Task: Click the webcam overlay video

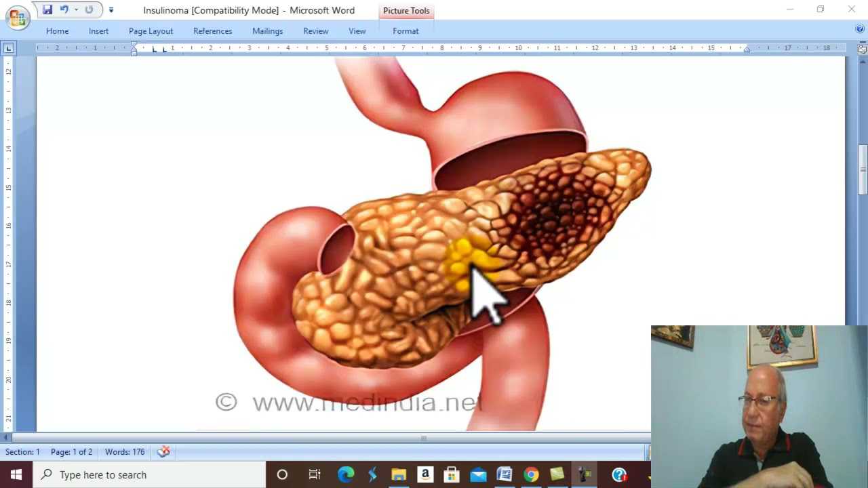Action: 759,407
